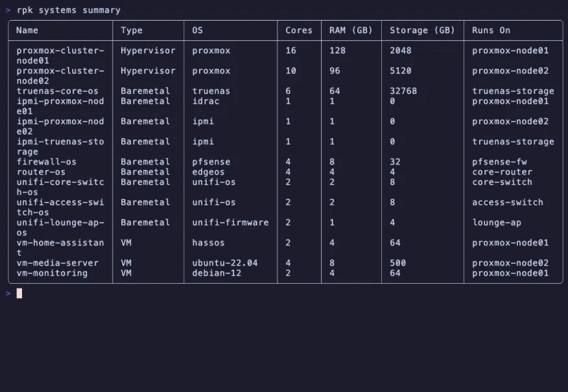Click the 'Type' column header
This screenshot has width=568, height=392.
[132, 30]
